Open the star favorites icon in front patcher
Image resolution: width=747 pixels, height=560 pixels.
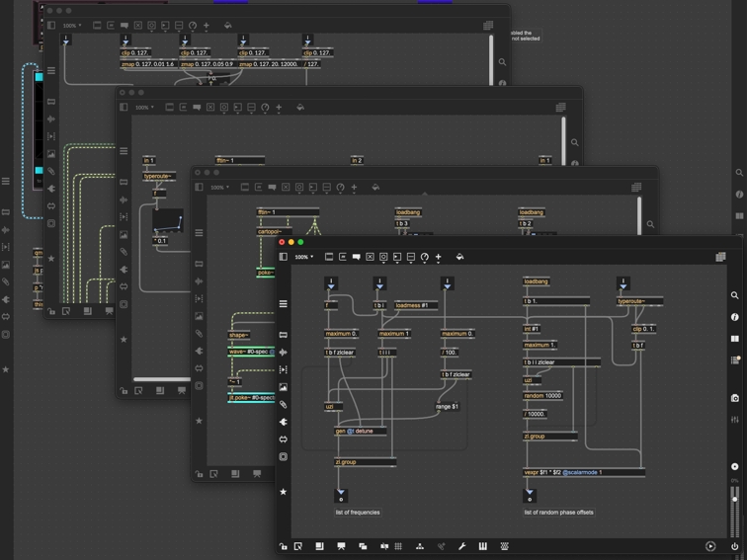click(284, 492)
